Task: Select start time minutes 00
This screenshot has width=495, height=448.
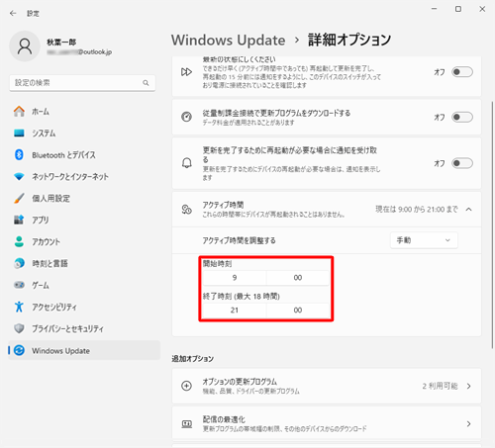Action: pyautogui.click(x=298, y=278)
